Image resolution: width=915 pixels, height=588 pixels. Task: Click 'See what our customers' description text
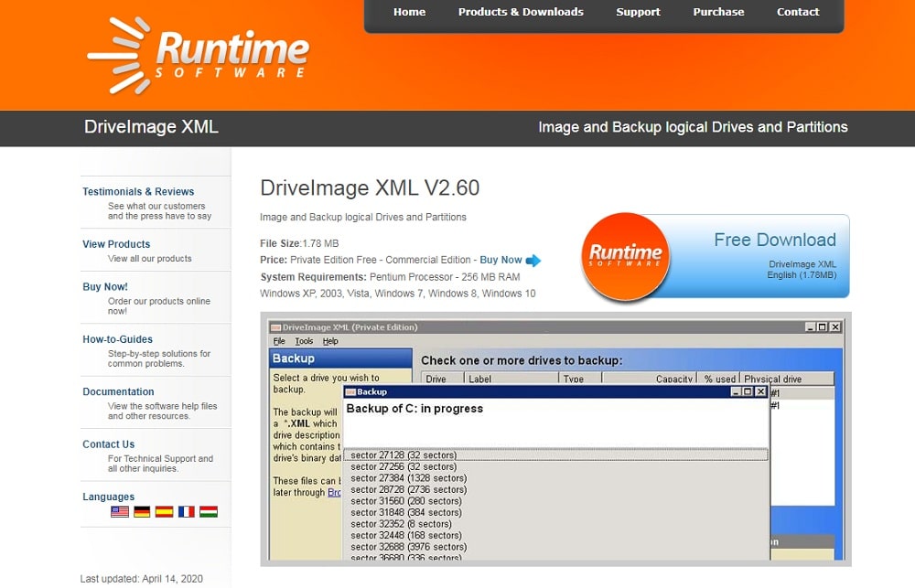point(159,210)
